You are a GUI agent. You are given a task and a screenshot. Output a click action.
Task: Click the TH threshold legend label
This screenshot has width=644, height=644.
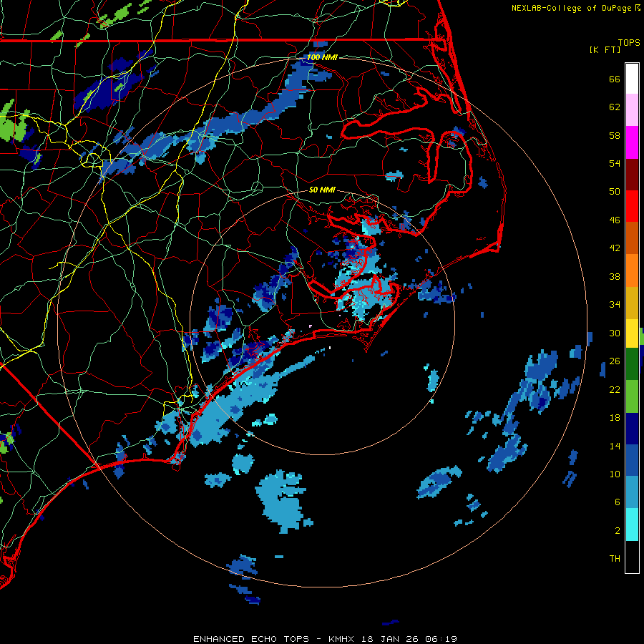tap(615, 559)
